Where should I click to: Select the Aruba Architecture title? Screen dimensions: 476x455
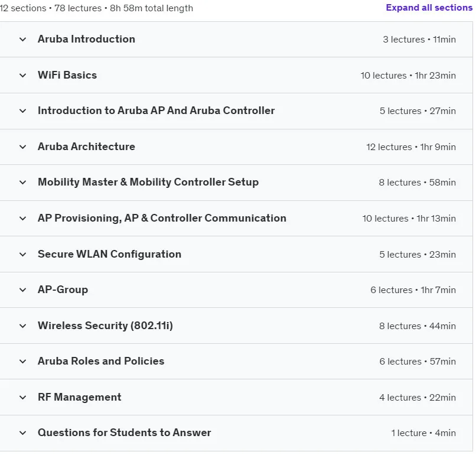click(x=86, y=147)
